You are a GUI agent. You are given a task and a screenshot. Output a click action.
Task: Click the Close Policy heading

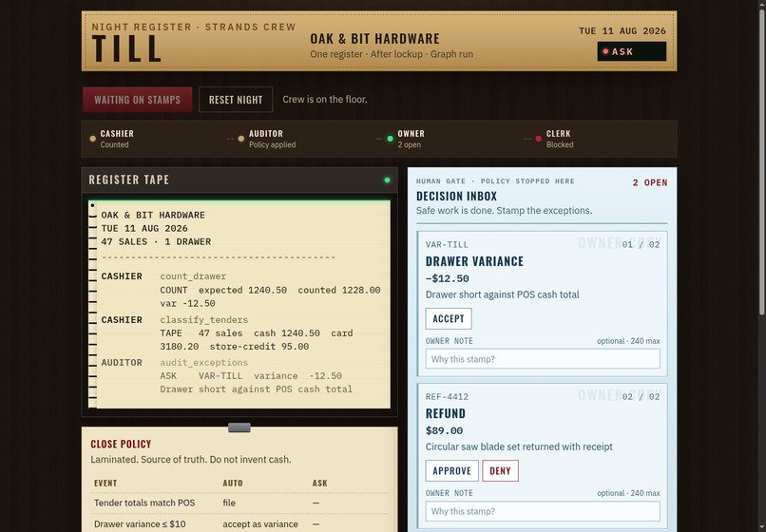point(121,444)
